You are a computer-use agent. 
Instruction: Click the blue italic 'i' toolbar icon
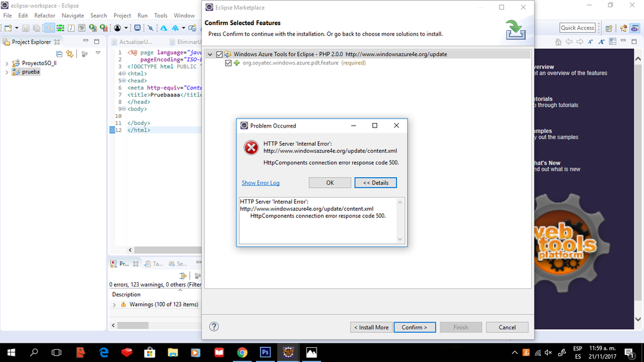point(71,28)
